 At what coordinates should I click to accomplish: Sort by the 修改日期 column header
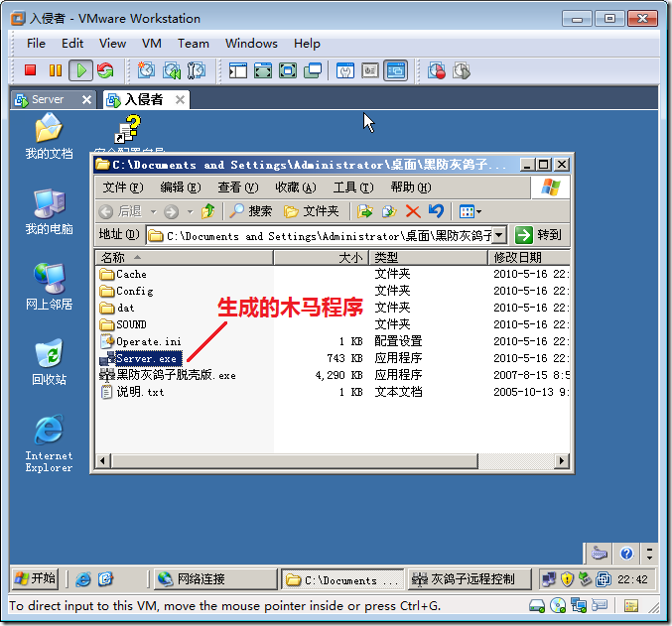[529, 258]
